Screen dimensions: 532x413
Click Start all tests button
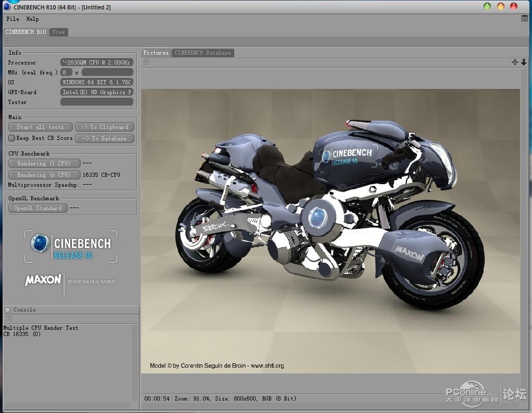pyautogui.click(x=41, y=127)
